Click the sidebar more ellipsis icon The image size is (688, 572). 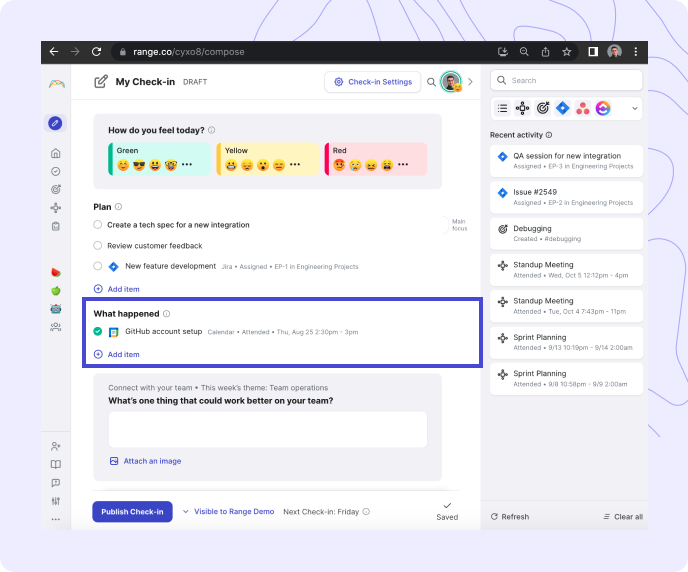(x=56, y=519)
